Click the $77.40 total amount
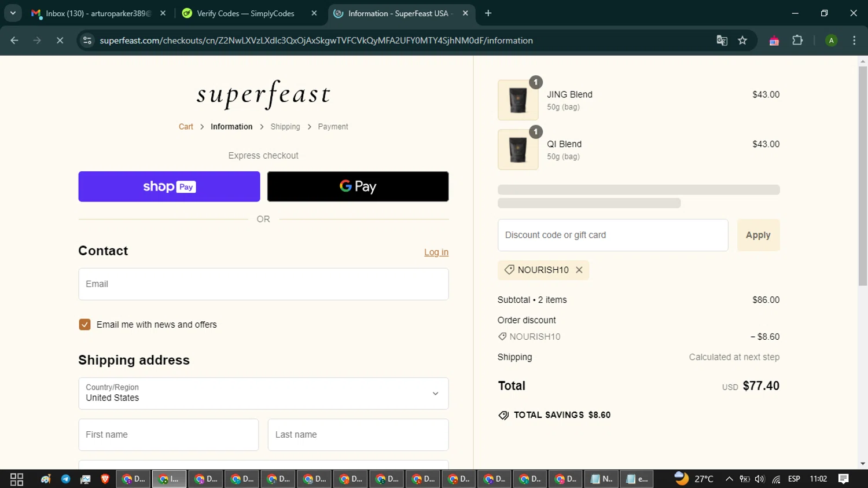868x488 pixels. (761, 386)
